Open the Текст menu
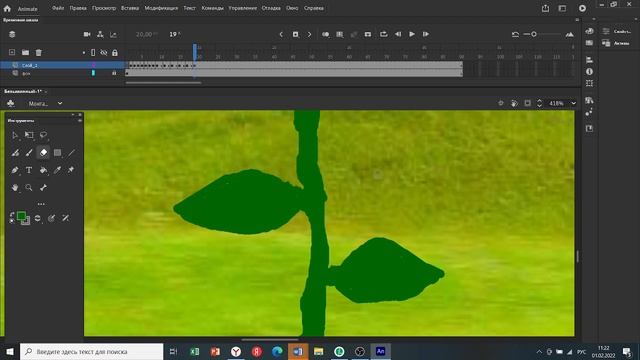640x360 pixels. [x=189, y=8]
